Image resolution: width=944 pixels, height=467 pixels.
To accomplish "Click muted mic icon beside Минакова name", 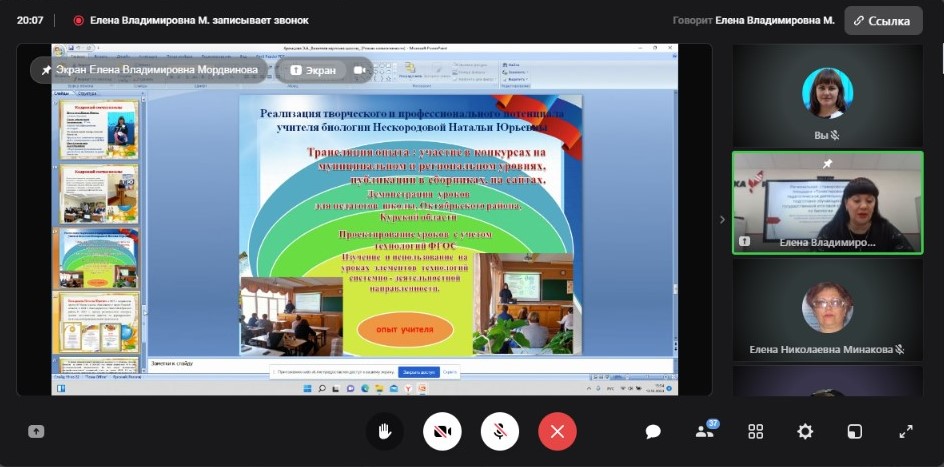I will point(900,349).
